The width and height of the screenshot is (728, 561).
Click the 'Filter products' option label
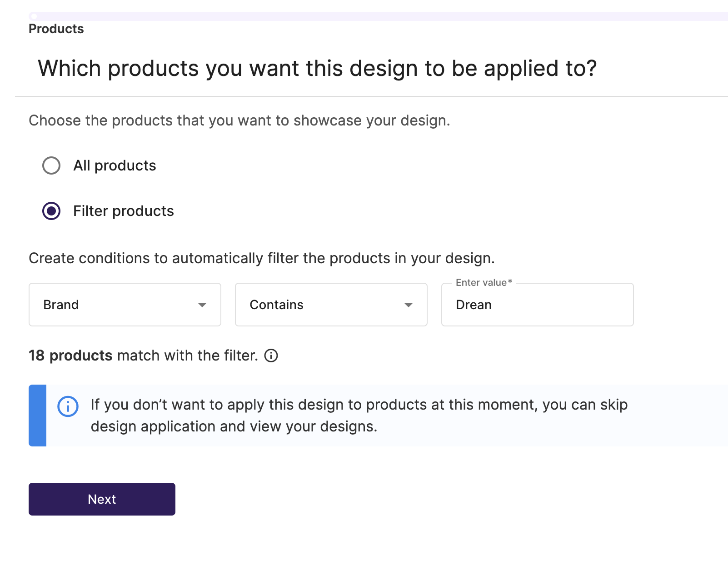point(124,211)
